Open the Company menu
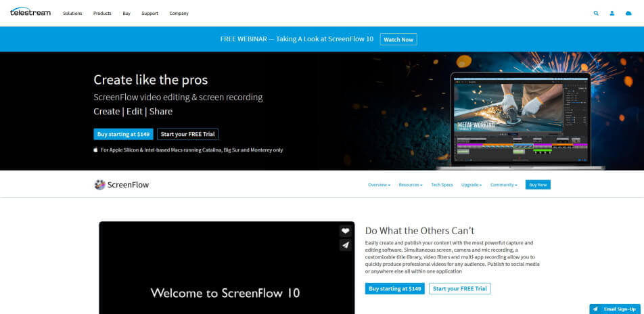Image resolution: width=644 pixels, height=314 pixels. click(x=179, y=14)
